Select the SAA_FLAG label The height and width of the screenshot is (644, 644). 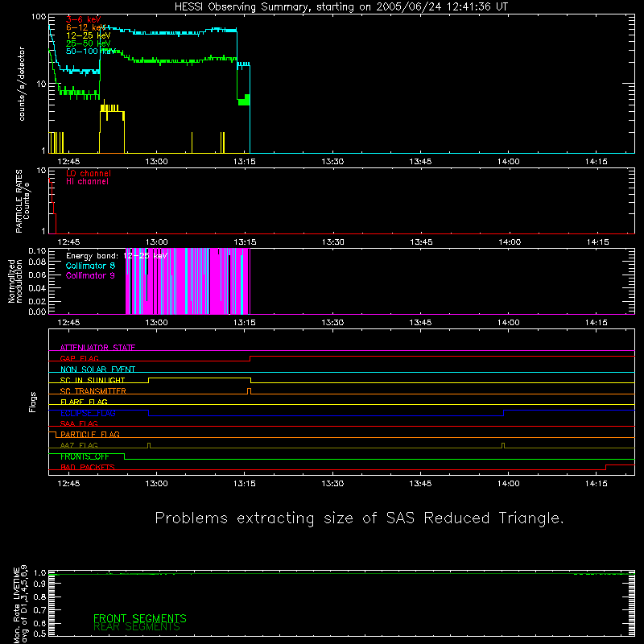[x=79, y=423]
